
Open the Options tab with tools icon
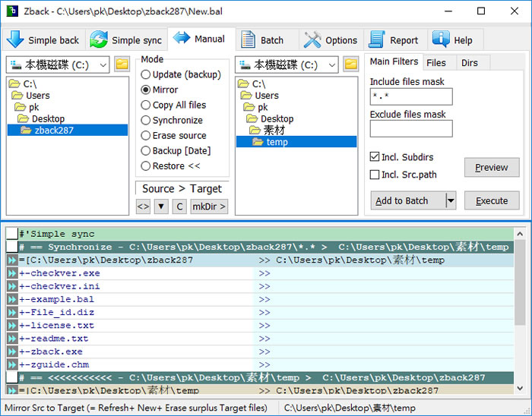331,40
